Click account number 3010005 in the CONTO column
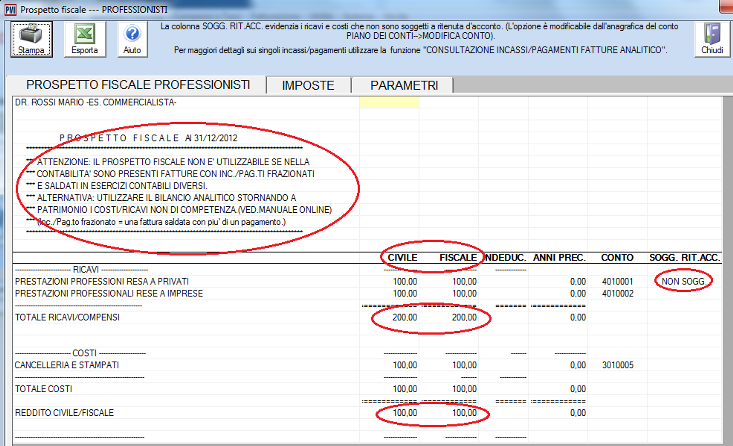The height and width of the screenshot is (446, 733). tap(617, 365)
